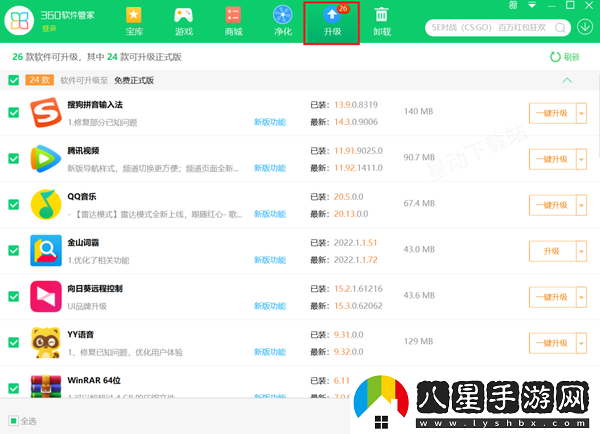Screen dimensions: 600x434
Task: Click 一键升级 for QQ音乐
Action: (552, 205)
